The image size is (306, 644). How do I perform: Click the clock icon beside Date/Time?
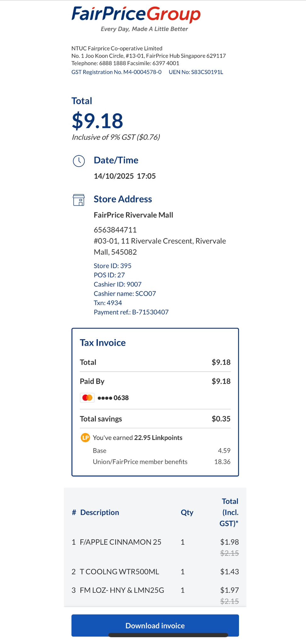[79, 161]
